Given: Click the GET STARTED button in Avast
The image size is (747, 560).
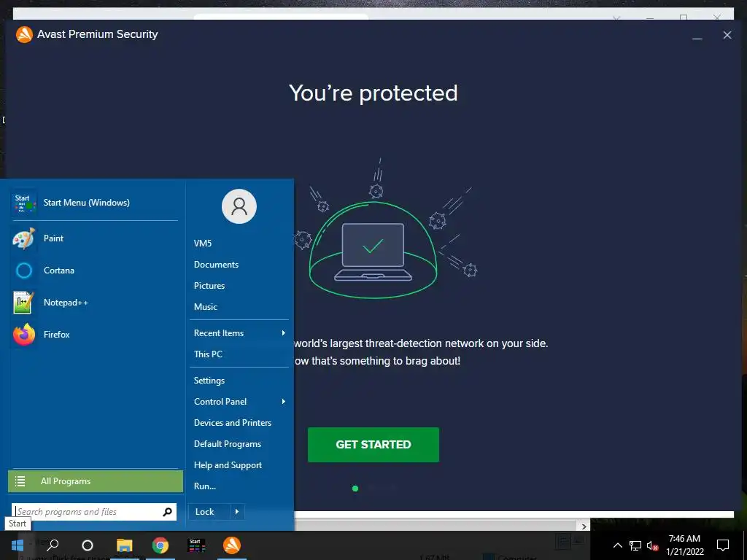Looking at the screenshot, I should (x=373, y=445).
